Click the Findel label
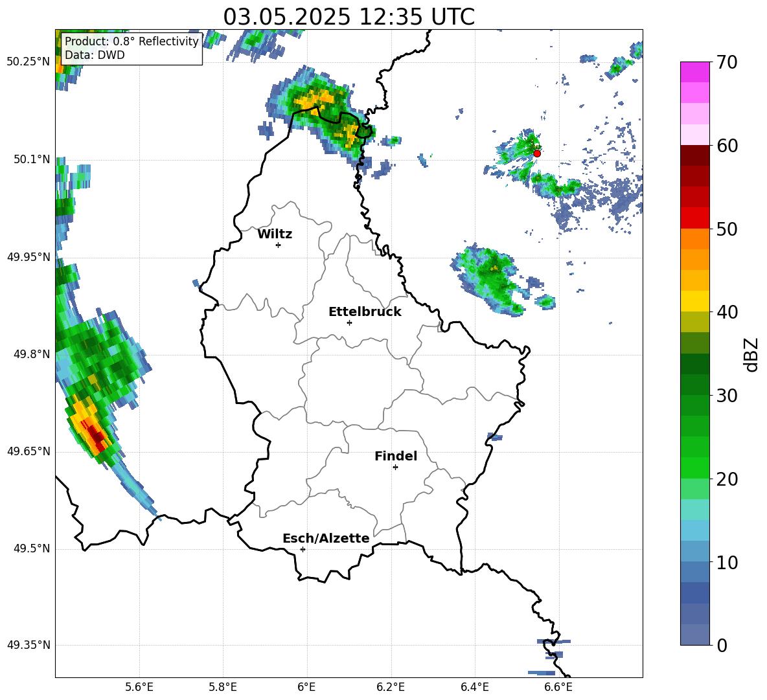 396,456
